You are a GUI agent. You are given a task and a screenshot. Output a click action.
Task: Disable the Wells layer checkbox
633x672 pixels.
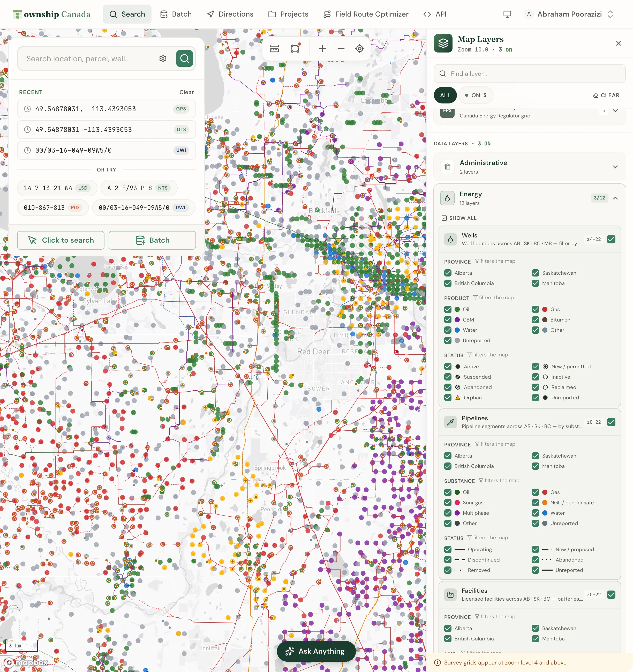coord(611,239)
